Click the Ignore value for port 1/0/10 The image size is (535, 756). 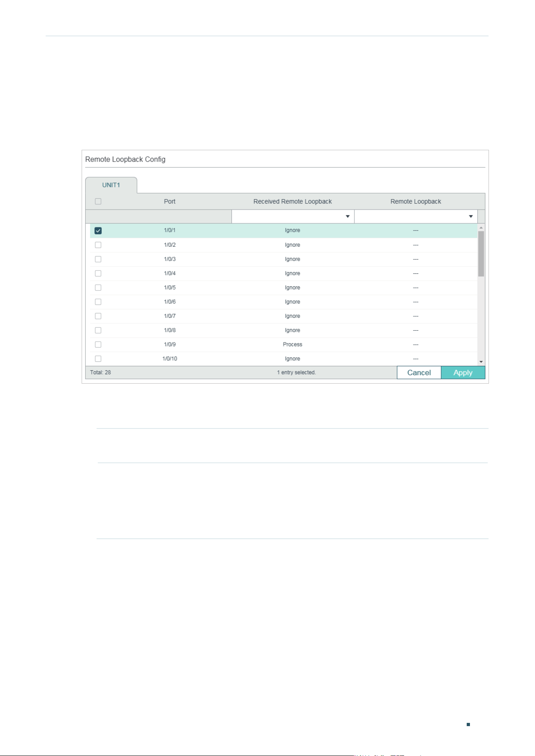[x=293, y=359]
